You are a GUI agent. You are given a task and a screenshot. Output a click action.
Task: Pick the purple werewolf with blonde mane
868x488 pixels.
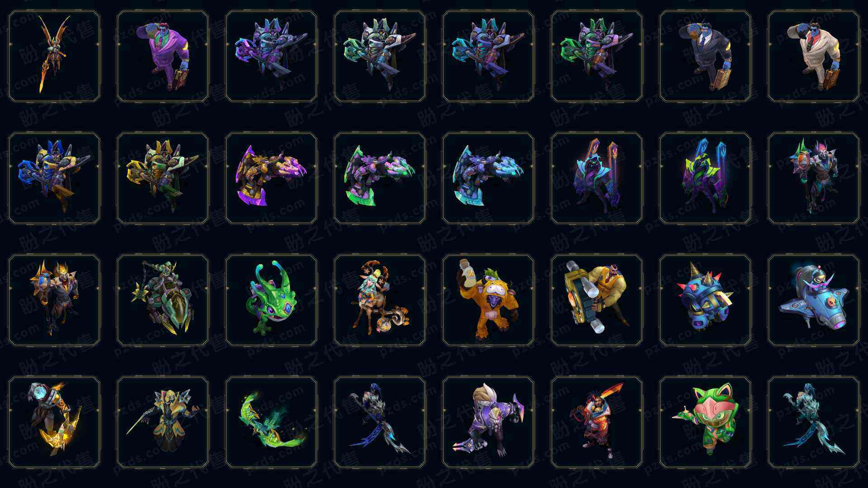(x=488, y=422)
